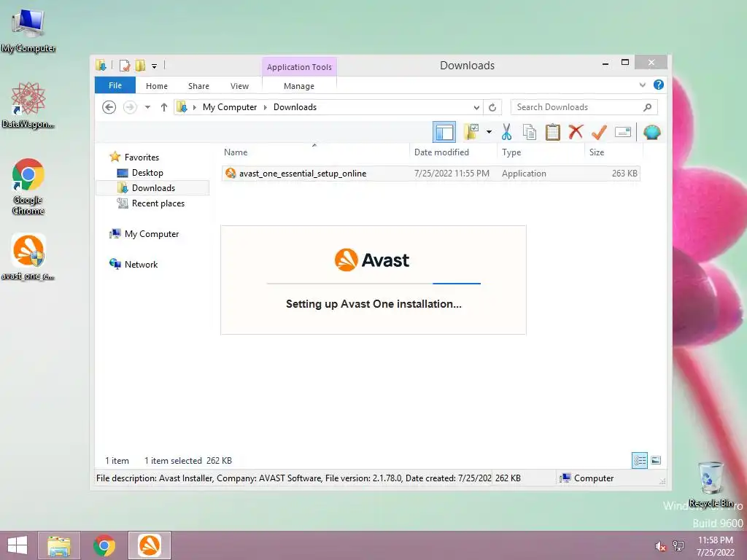Sort by Date modified column header
747x560 pixels.
(452, 152)
